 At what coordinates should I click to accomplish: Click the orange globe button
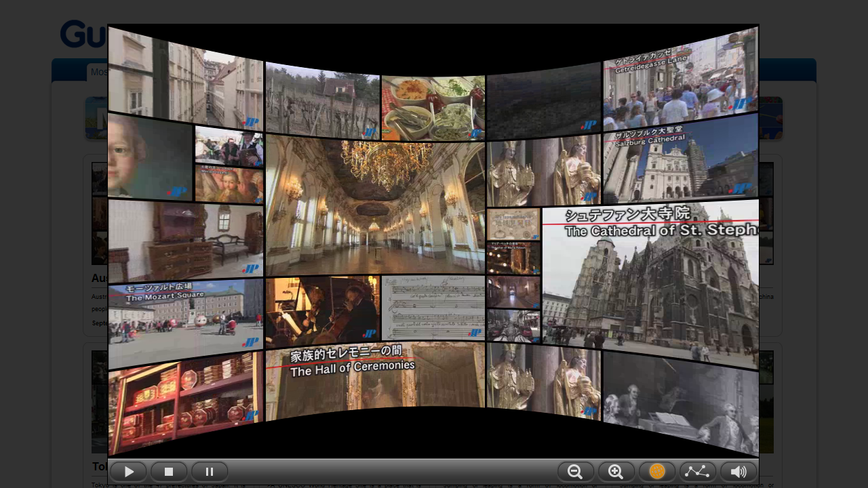657,472
